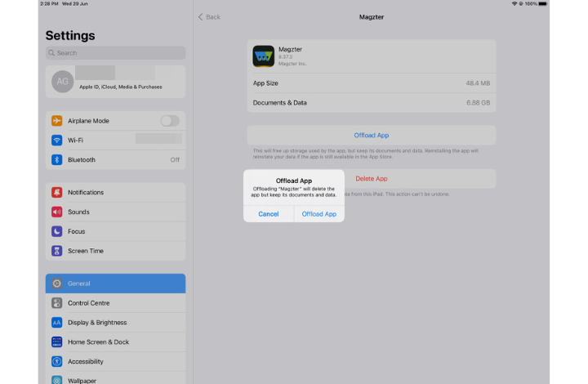588x384 pixels.
Task: Click the Screen Time hourglass icon
Action: pos(56,251)
